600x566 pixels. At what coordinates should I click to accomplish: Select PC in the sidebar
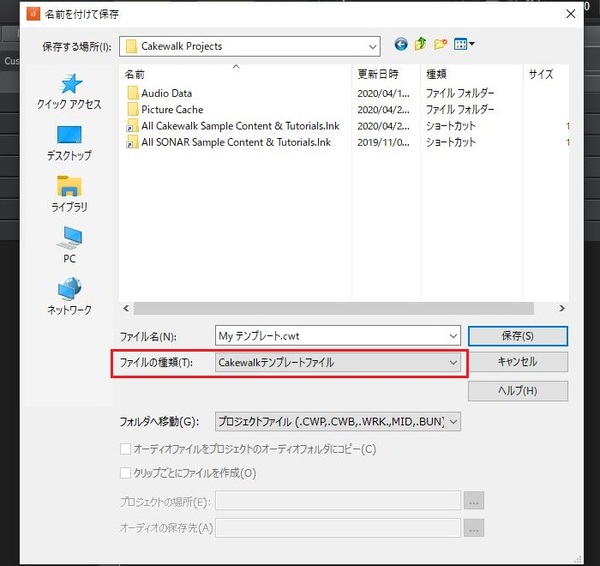(69, 244)
